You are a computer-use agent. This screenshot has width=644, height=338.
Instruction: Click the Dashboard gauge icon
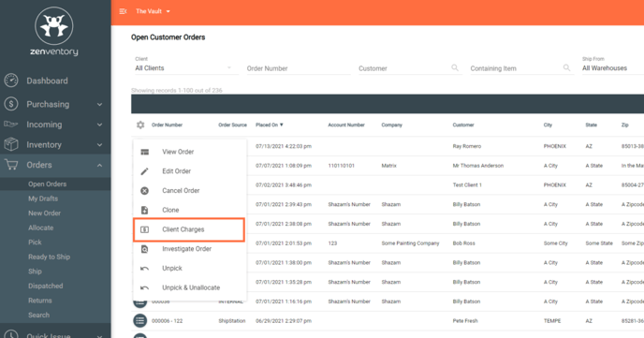(x=11, y=81)
